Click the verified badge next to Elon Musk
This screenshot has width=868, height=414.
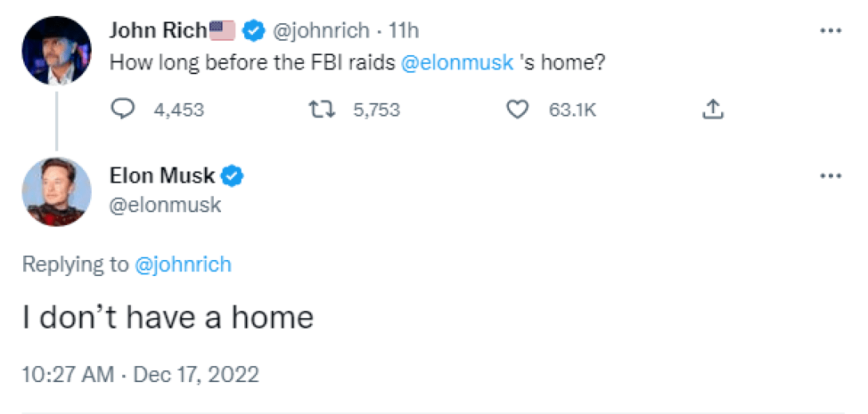click(233, 175)
